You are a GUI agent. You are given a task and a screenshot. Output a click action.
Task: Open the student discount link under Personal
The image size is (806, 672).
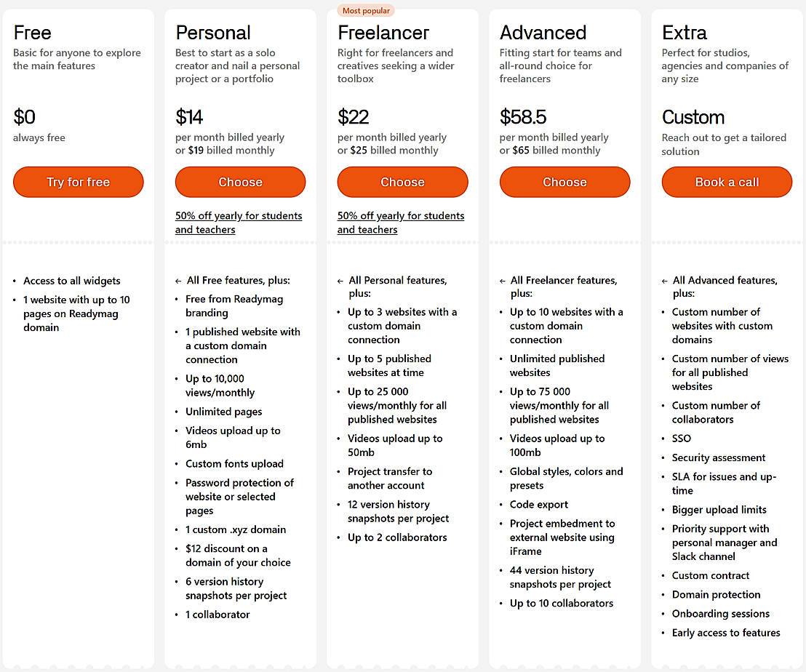point(239,223)
